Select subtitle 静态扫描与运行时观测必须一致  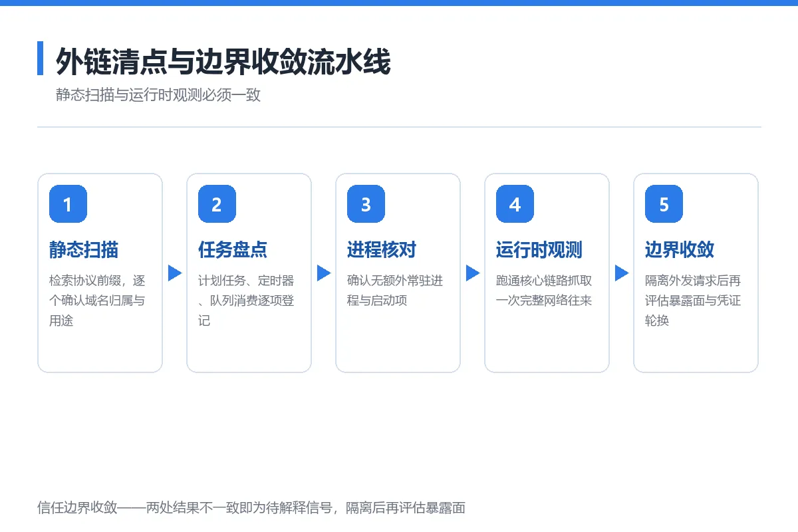coord(158,95)
